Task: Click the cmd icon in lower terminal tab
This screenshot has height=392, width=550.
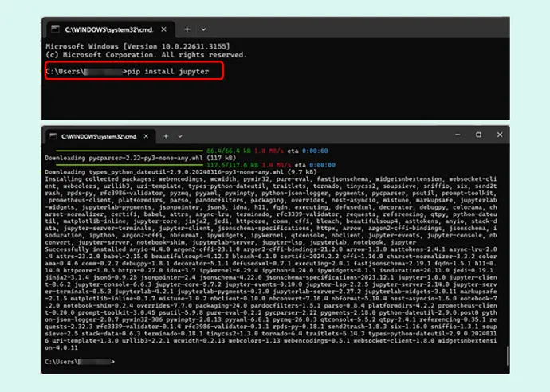Action: click(53, 136)
